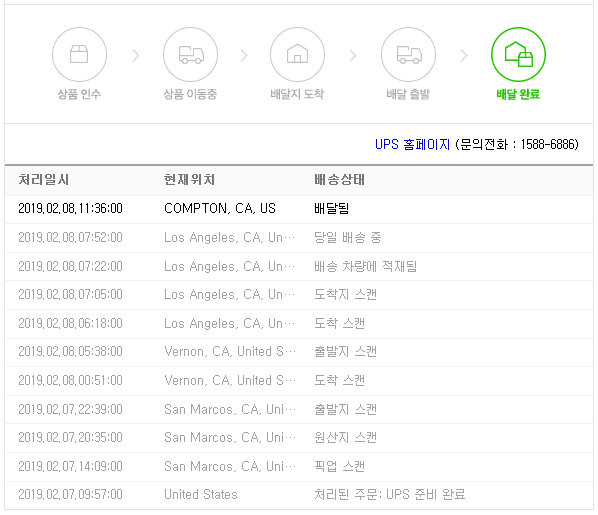Click the green 배달 완료 icon
Image resolution: width=598 pixels, height=515 pixels.
click(518, 54)
